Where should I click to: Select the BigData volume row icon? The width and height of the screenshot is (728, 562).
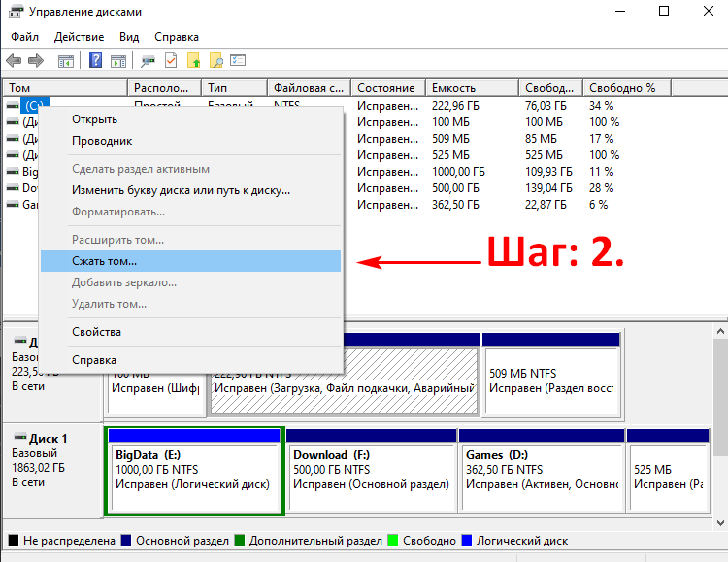13,172
